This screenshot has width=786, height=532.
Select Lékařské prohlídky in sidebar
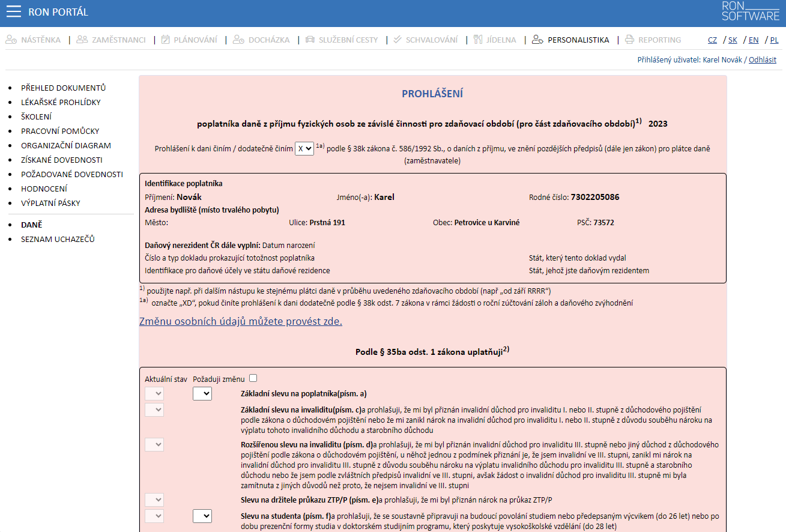pyautogui.click(x=61, y=102)
